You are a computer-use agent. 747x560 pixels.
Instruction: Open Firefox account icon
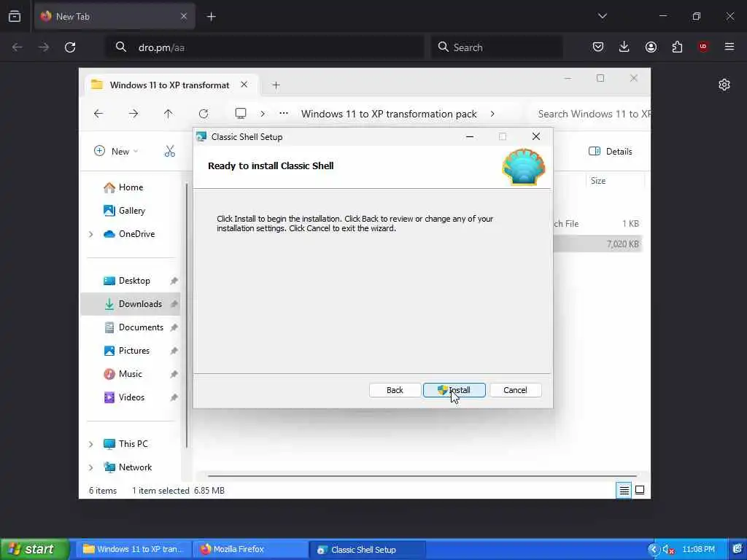[x=651, y=47]
